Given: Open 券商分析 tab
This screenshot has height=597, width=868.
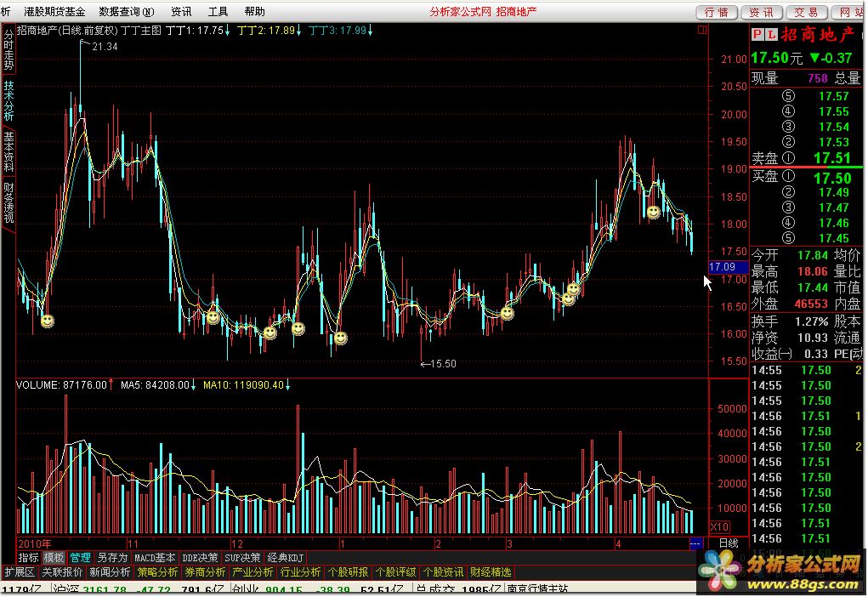Looking at the screenshot, I should 206,572.
